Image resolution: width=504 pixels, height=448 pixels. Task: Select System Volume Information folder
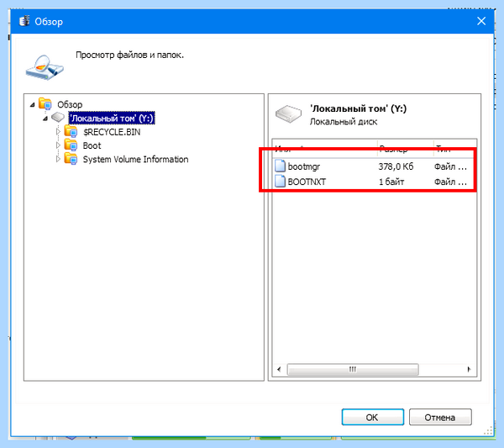[135, 159]
